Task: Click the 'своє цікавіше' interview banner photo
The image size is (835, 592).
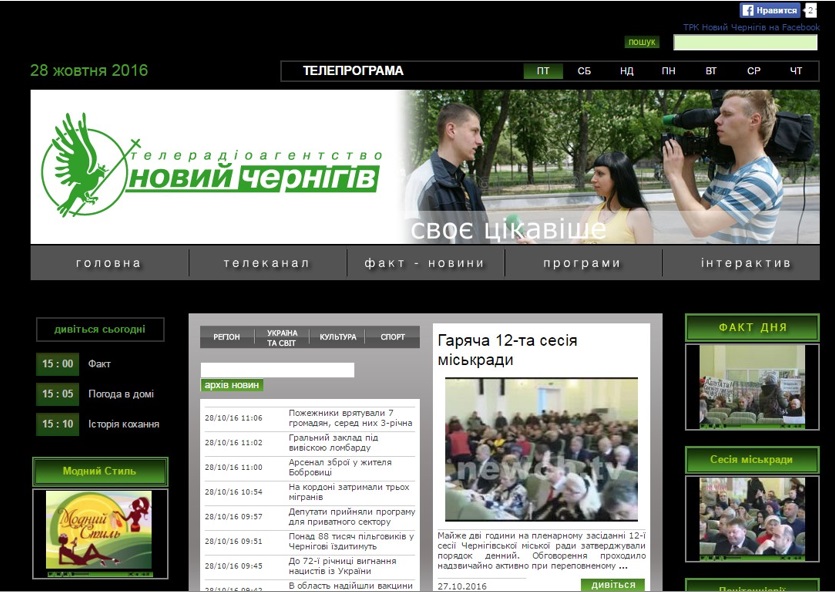Action: pyautogui.click(x=611, y=167)
